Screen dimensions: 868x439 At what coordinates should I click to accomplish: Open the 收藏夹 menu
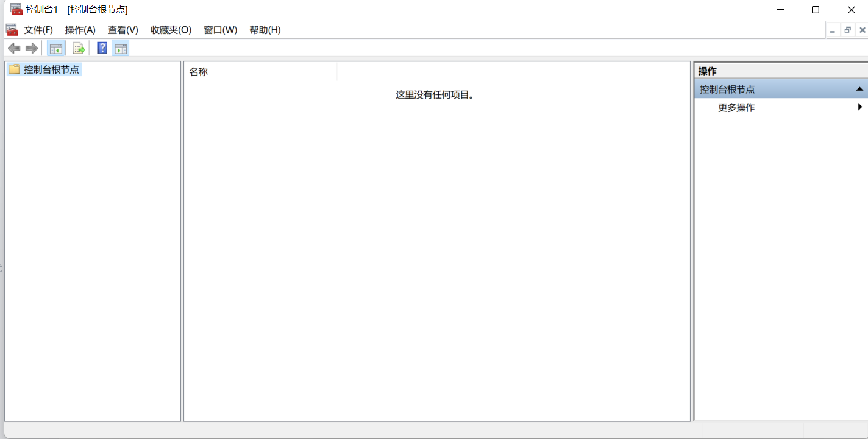170,29
